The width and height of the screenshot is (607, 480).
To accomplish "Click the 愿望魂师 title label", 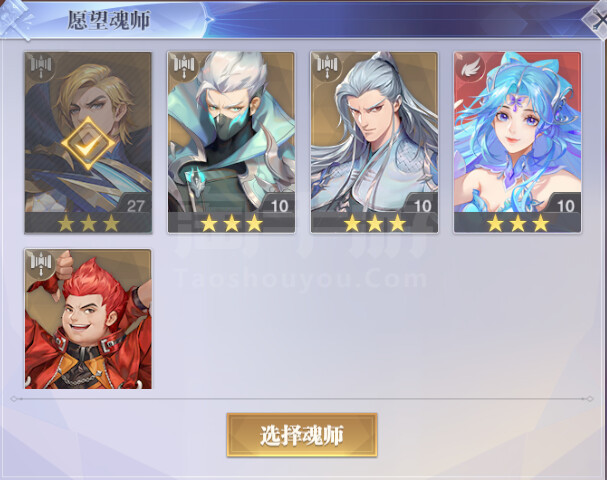I will coord(109,20).
